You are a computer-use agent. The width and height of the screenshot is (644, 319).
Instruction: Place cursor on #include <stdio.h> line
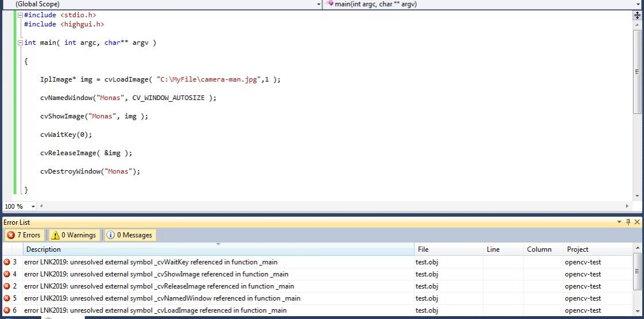60,15
